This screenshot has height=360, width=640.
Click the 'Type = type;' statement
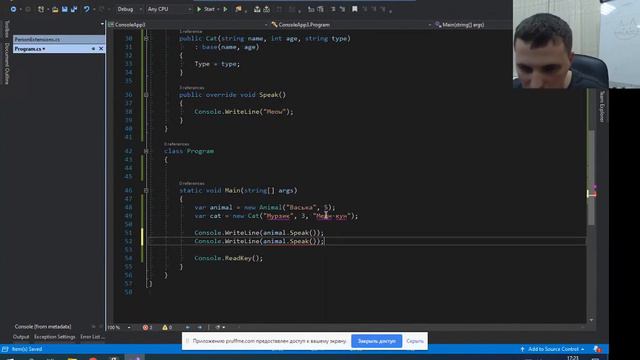tap(217, 64)
